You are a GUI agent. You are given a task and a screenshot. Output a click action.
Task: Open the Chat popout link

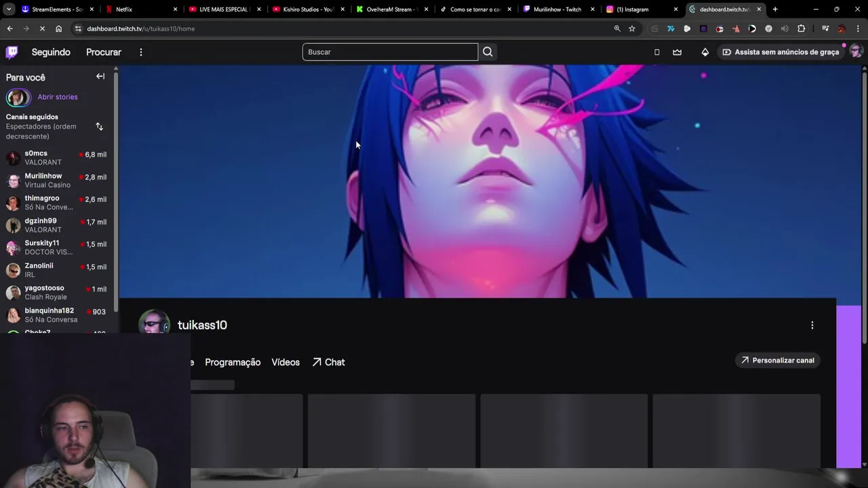pos(329,363)
